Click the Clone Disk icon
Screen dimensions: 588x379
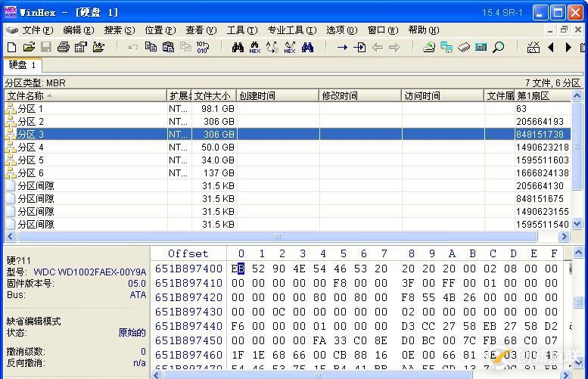[x=446, y=47]
